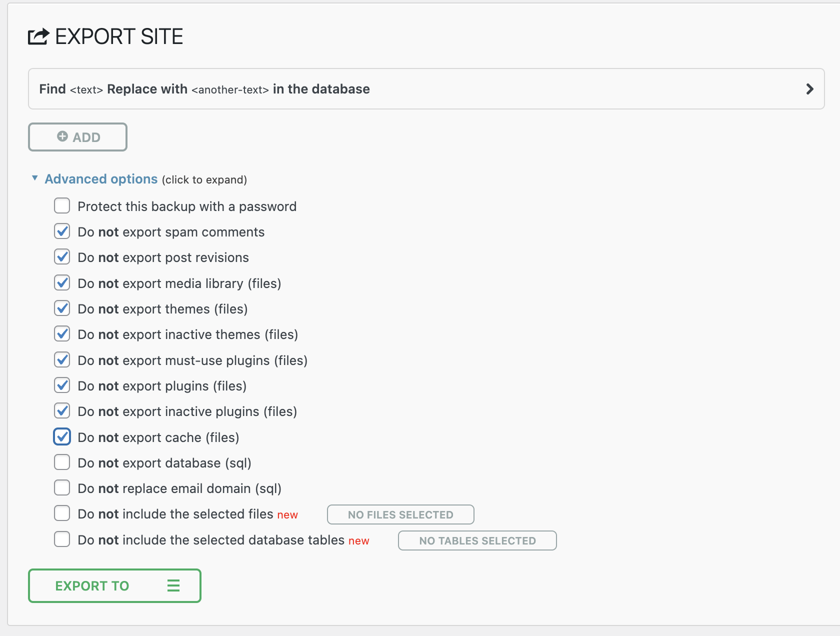Check Do not export database (sql)
Screen dimensions: 840x636
point(62,462)
